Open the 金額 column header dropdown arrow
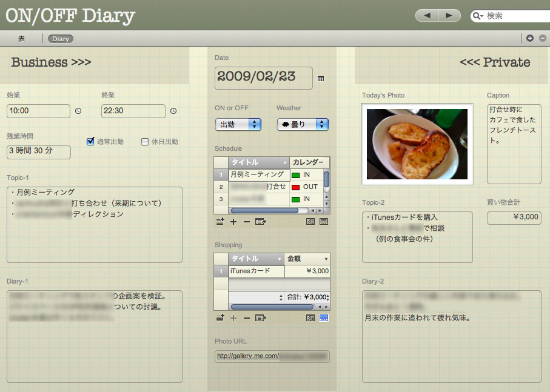 (x=326, y=259)
